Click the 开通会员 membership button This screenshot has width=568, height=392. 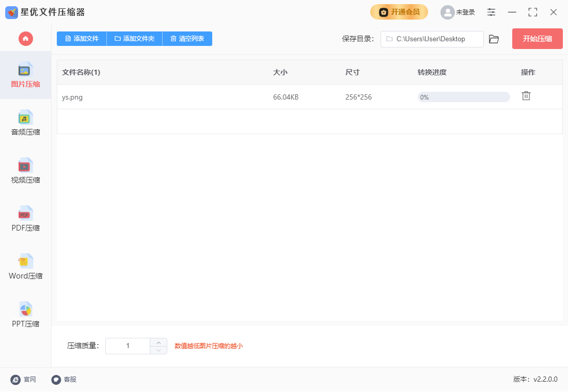399,12
